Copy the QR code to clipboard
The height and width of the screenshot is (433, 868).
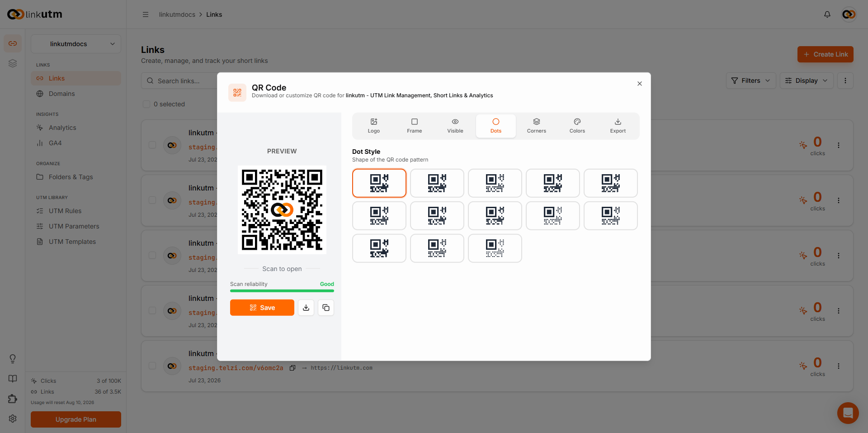point(326,308)
